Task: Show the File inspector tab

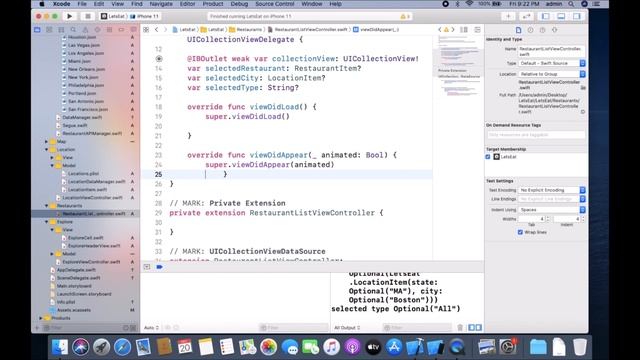Action: (x=518, y=30)
